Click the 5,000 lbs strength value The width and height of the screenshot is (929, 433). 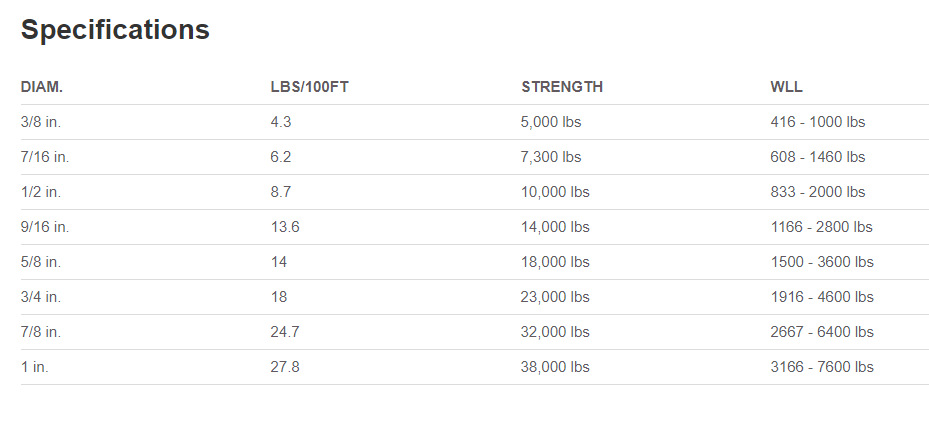551,122
